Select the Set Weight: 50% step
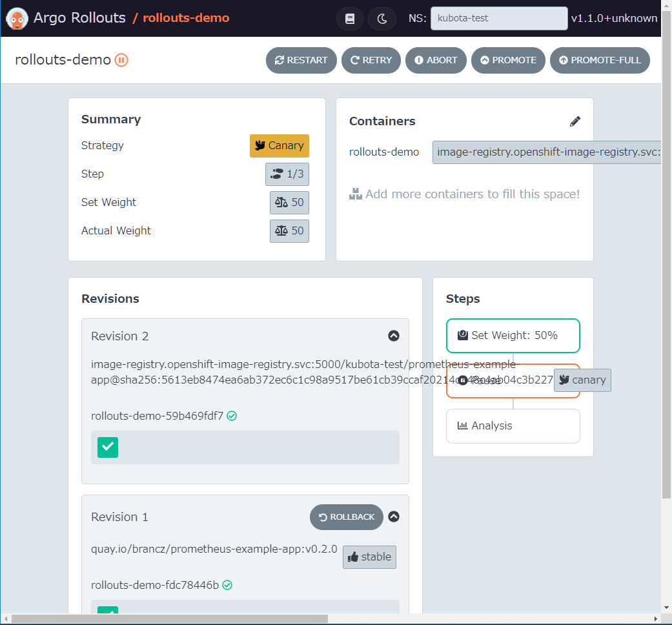This screenshot has width=672, height=625. 513,336
